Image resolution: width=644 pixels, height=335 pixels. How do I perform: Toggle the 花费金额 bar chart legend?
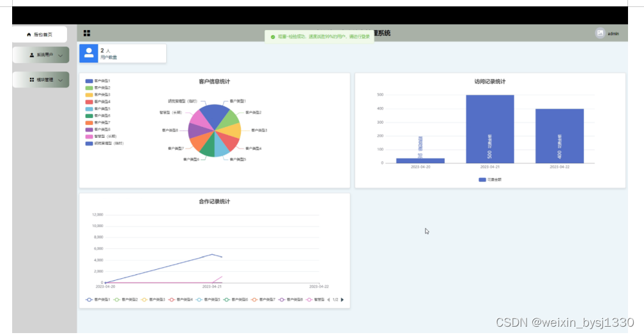(x=490, y=179)
